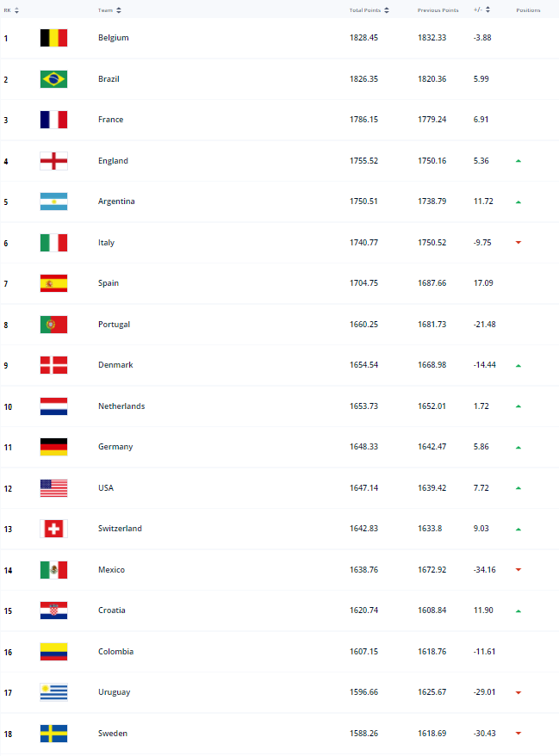Click Italy's red down position arrow
The image size is (559, 756).
coord(519,243)
